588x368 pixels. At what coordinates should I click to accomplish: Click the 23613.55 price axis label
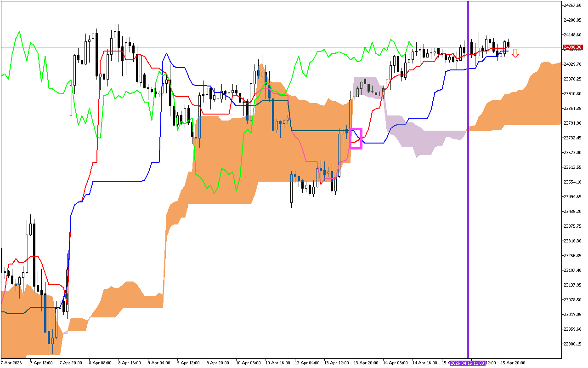pyautogui.click(x=572, y=167)
